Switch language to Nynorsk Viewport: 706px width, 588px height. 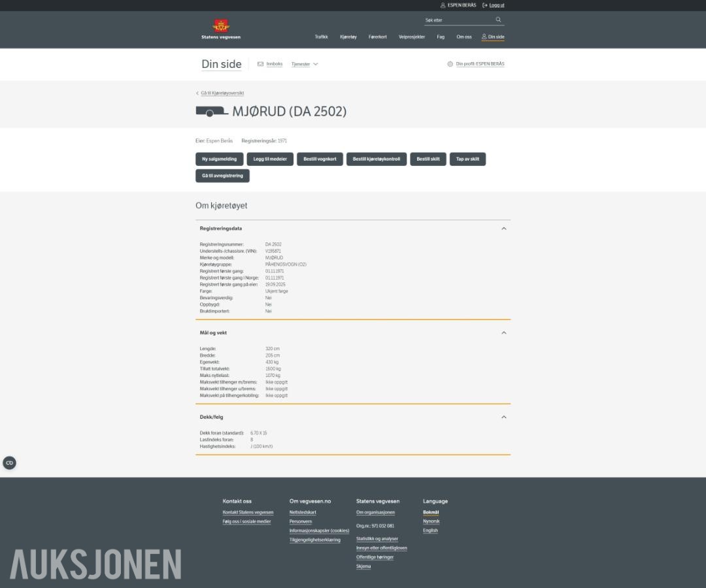(431, 521)
